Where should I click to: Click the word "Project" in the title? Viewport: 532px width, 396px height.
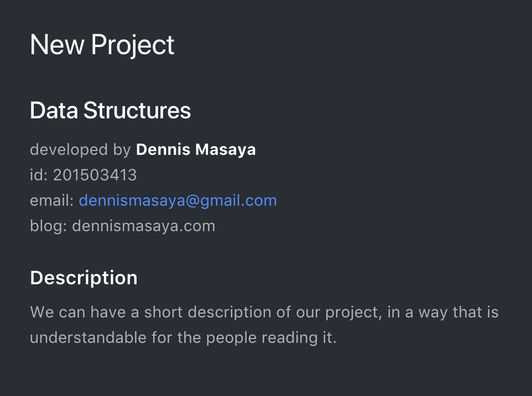[133, 45]
